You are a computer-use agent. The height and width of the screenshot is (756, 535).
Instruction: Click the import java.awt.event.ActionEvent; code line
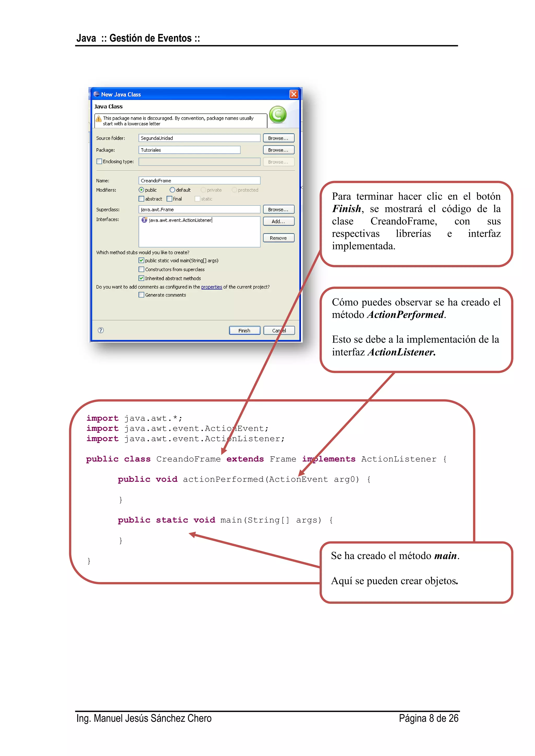pyautogui.click(x=178, y=428)
